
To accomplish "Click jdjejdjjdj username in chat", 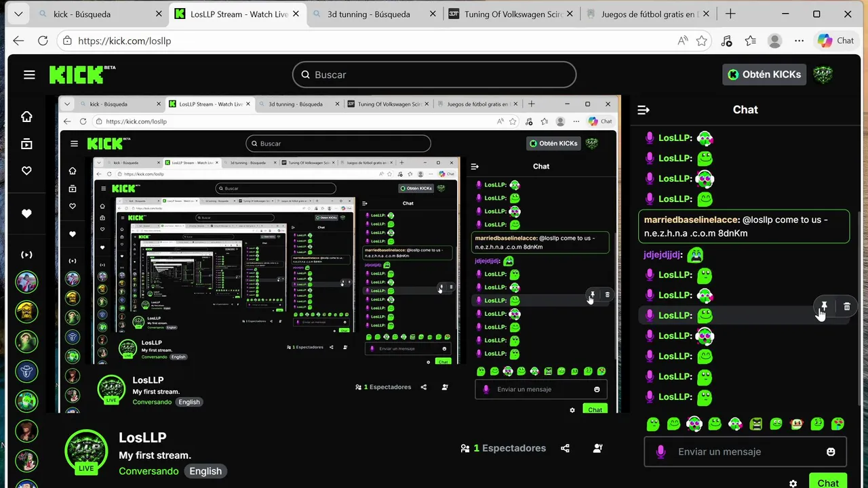I will click(x=662, y=255).
